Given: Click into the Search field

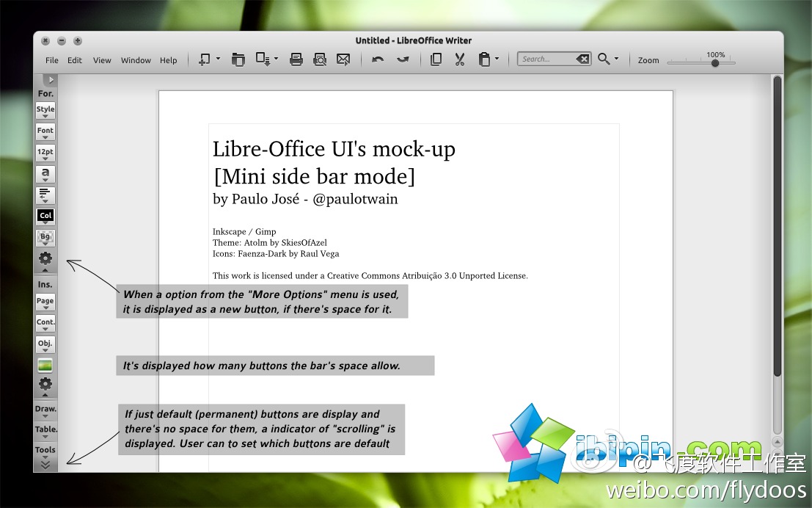Looking at the screenshot, I should pyautogui.click(x=546, y=59).
